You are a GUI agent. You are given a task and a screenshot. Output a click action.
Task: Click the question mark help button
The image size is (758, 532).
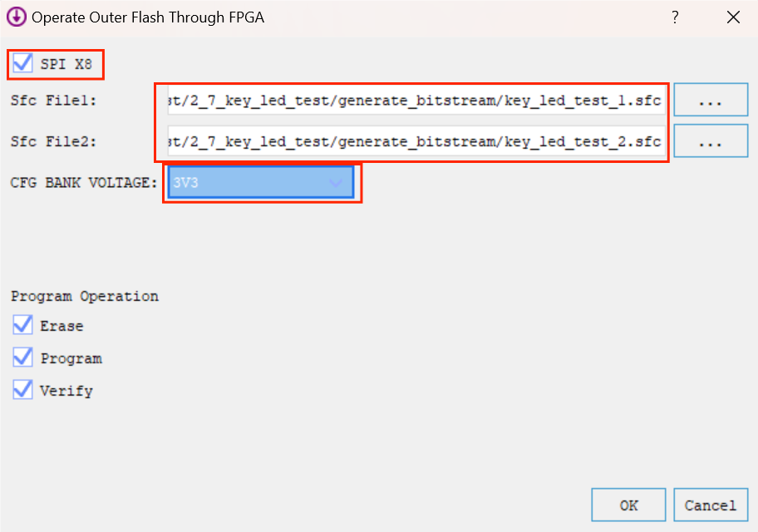click(675, 17)
